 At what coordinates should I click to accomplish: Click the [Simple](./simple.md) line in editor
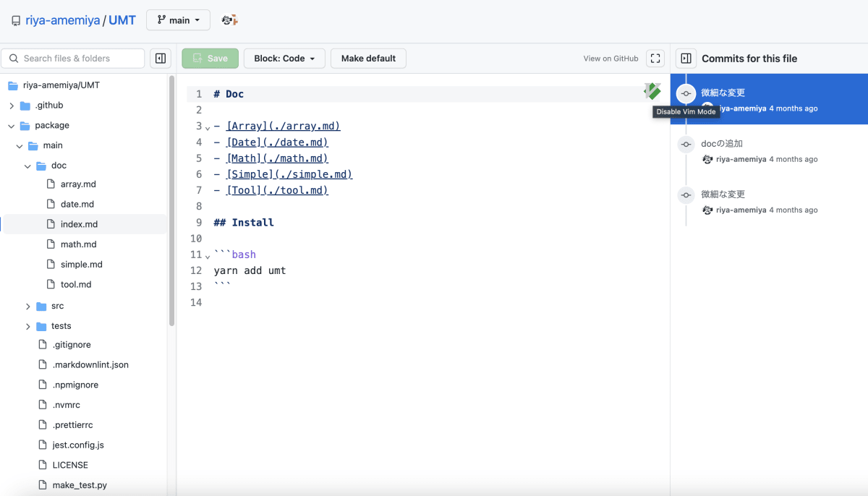pos(284,174)
